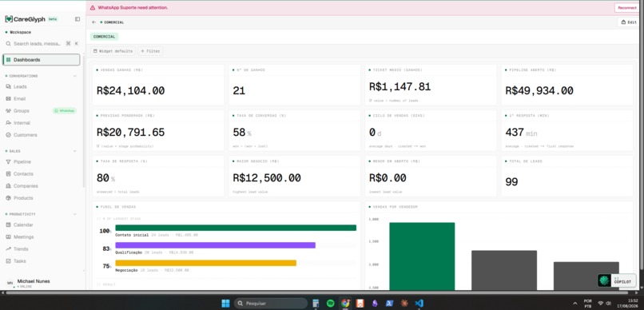Click the Ciclo de Vendas 0 d value

point(375,132)
